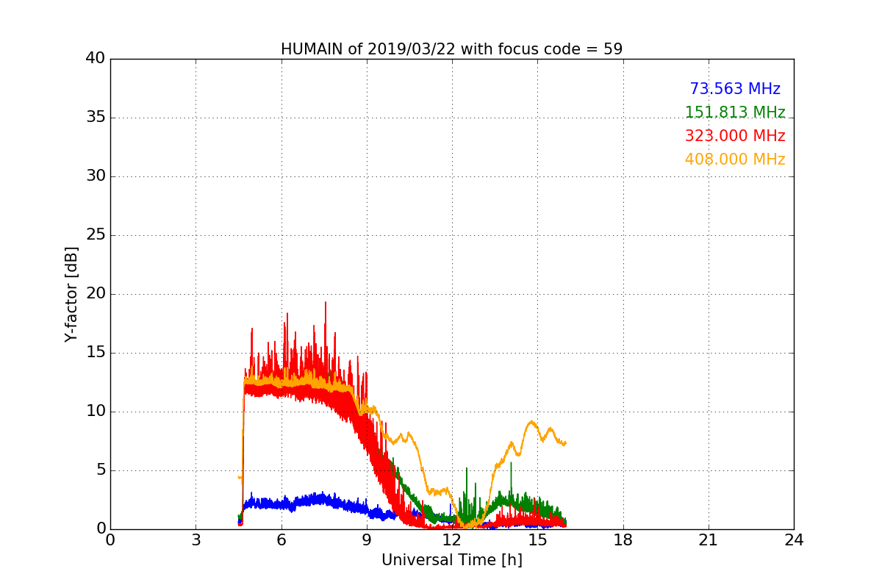Click the x-axis tick label 6
The width and height of the screenshot is (882, 588).
point(282,539)
